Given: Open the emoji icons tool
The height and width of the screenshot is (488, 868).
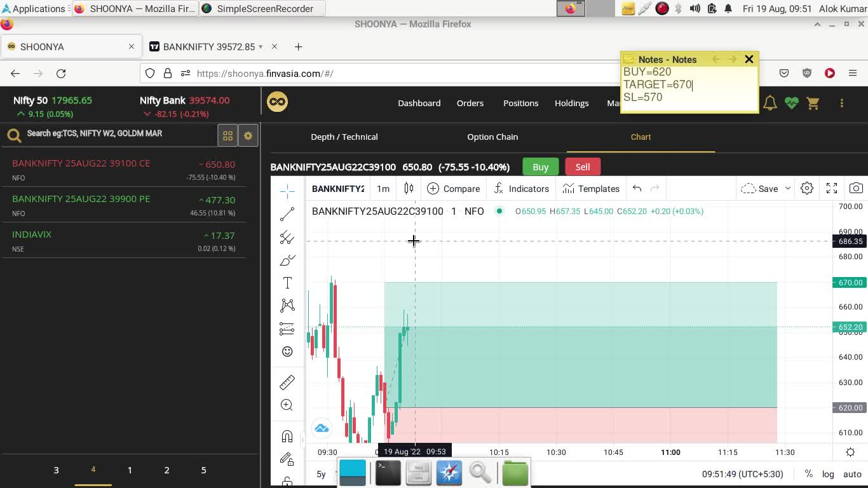Looking at the screenshot, I should point(287,351).
